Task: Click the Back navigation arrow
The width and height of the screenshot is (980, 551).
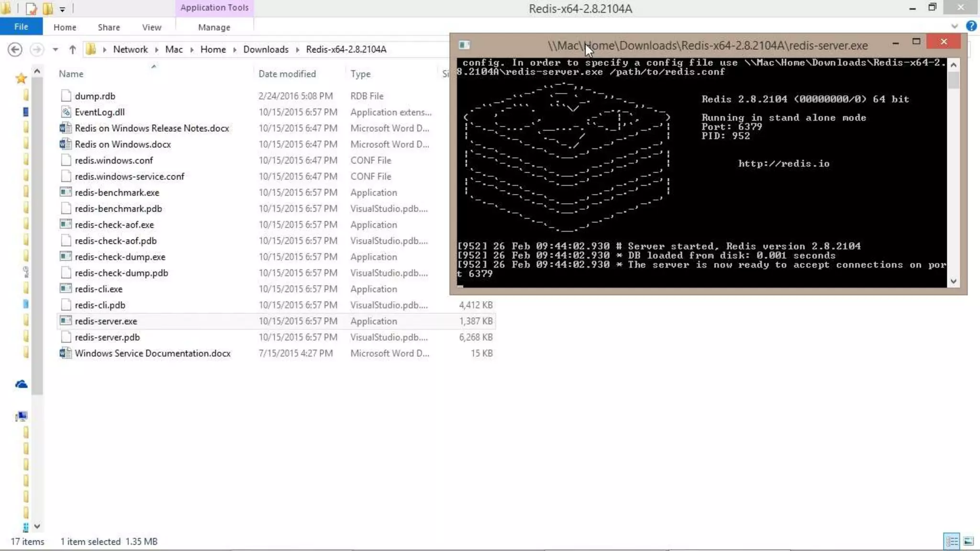Action: 15,49
